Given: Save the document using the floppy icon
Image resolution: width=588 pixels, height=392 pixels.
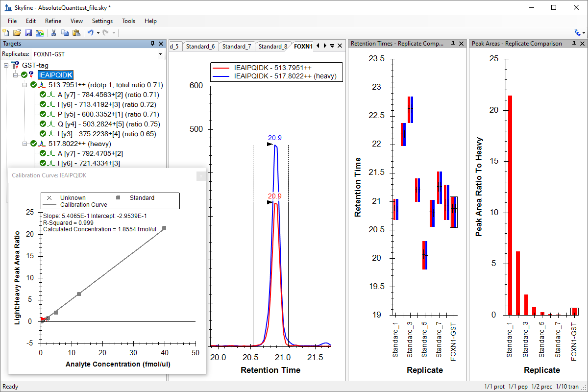Looking at the screenshot, I should (28, 33).
